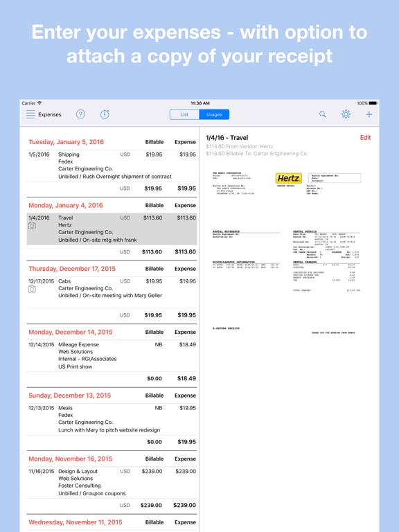Select the Design & Layout expense row
Viewport: 399px width, 532px height.
click(x=112, y=482)
